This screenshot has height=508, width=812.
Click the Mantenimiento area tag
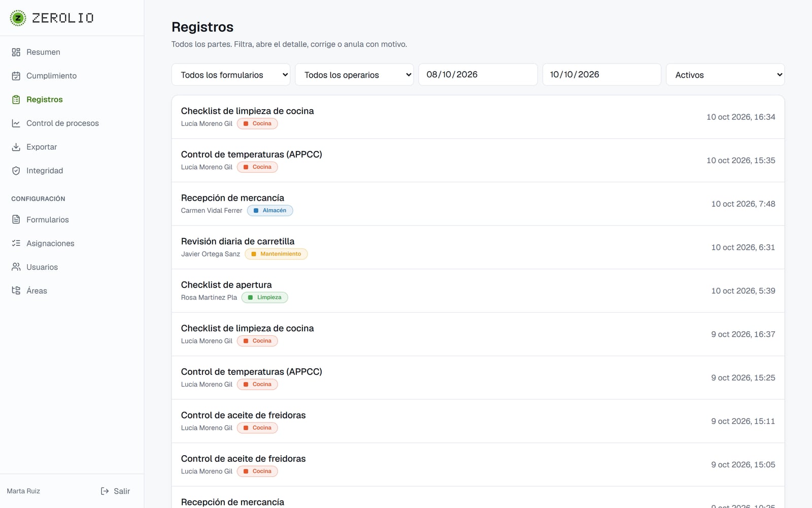coord(276,254)
